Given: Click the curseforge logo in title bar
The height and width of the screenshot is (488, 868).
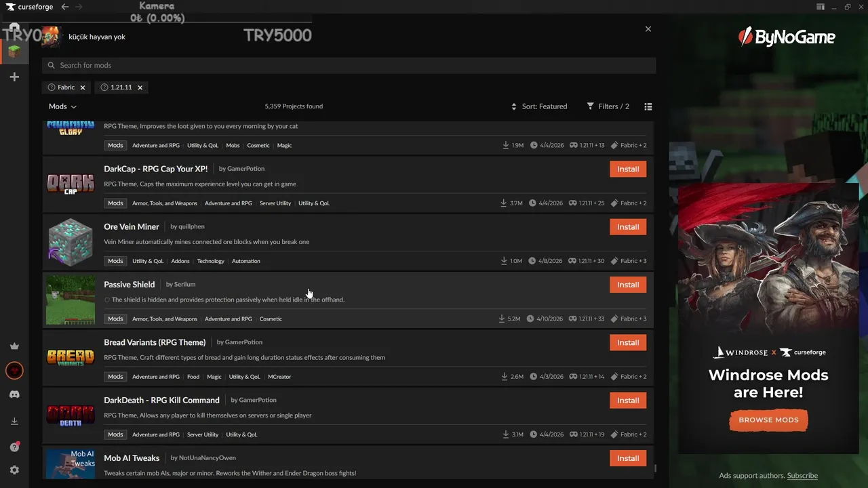Looking at the screenshot, I should coord(28,7).
